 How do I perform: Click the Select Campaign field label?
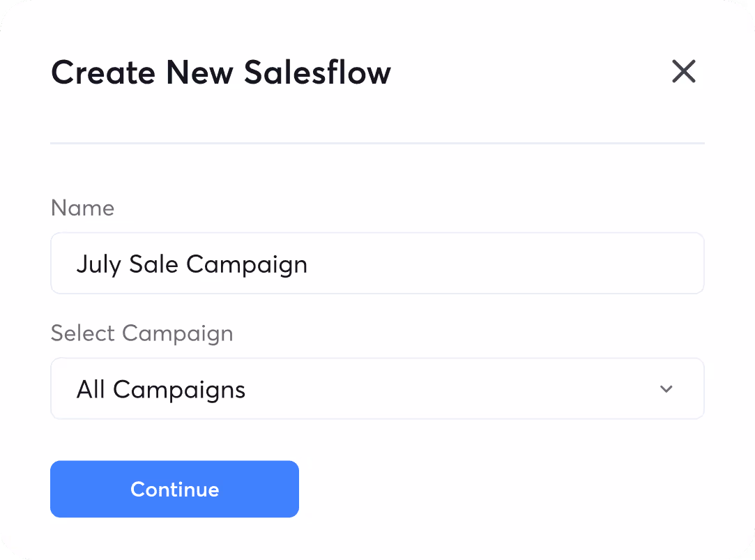coord(142,333)
